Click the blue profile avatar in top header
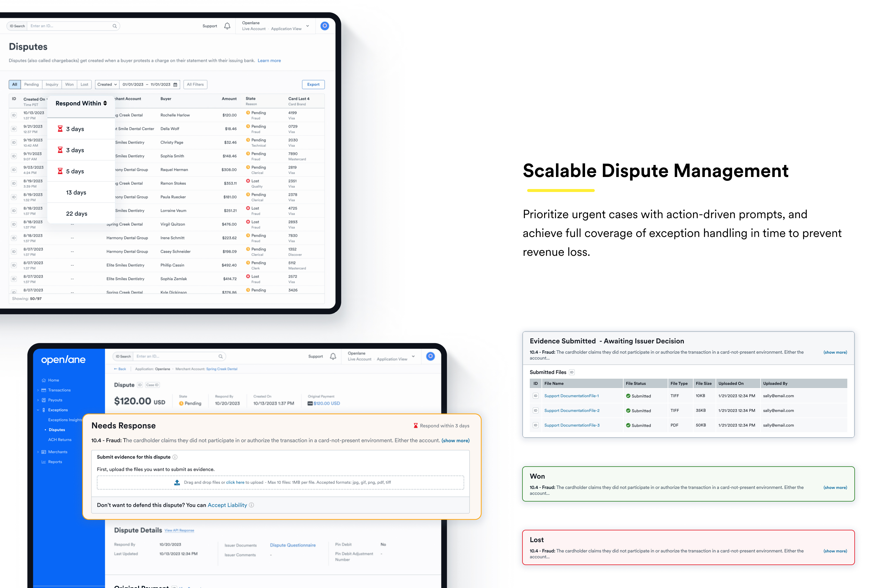Image resolution: width=882 pixels, height=588 pixels. coord(325,26)
